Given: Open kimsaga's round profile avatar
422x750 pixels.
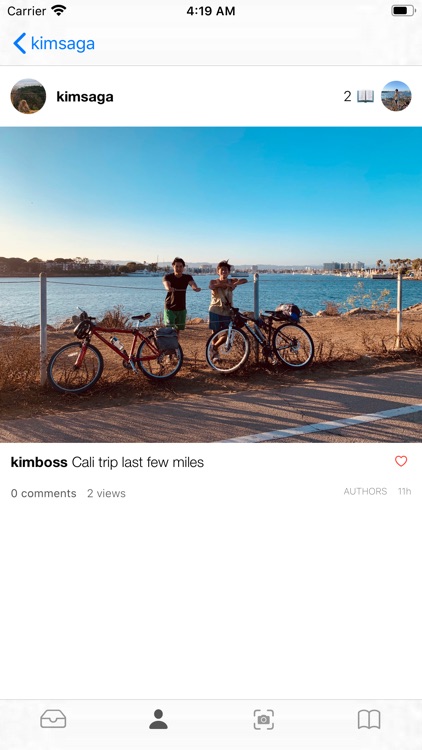Looking at the screenshot, I should [x=28, y=96].
